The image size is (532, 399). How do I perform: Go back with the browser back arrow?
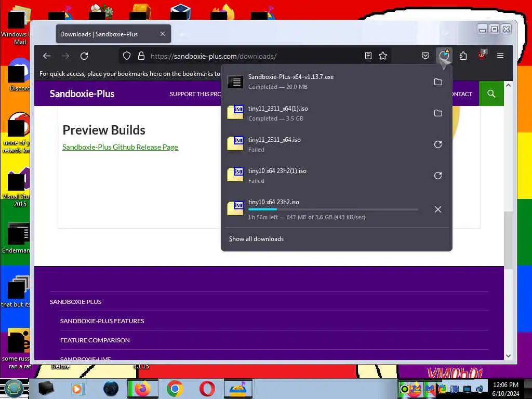tap(47, 56)
